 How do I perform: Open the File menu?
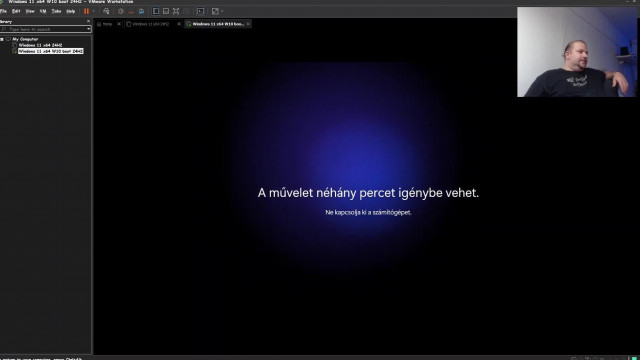pyautogui.click(x=3, y=11)
